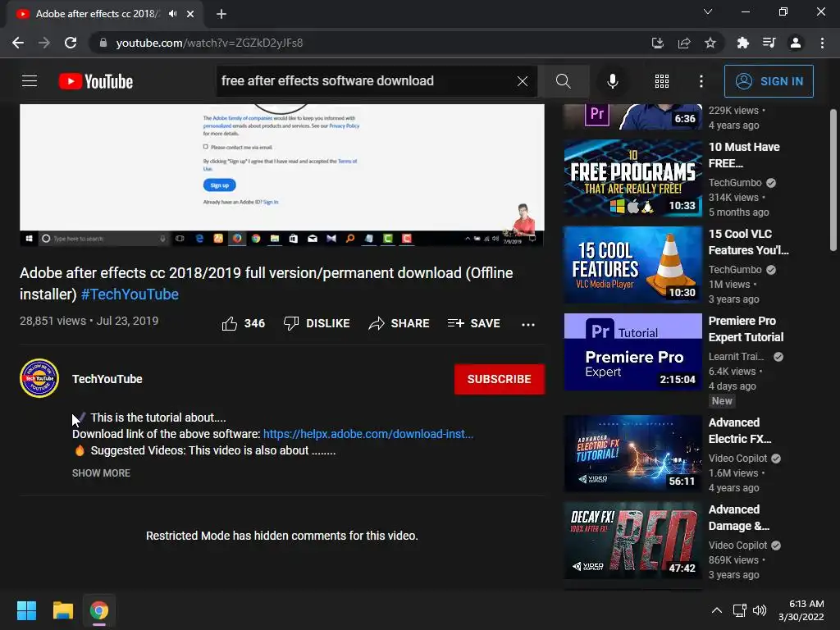Image resolution: width=840 pixels, height=630 pixels.
Task: Open Chrome media control icon
Action: 769,43
